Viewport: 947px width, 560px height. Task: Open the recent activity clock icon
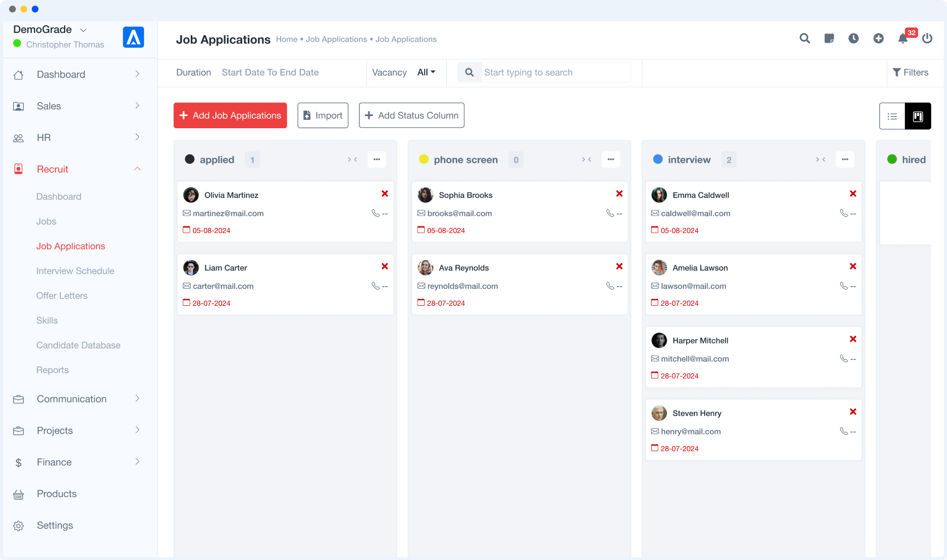pyautogui.click(x=853, y=39)
